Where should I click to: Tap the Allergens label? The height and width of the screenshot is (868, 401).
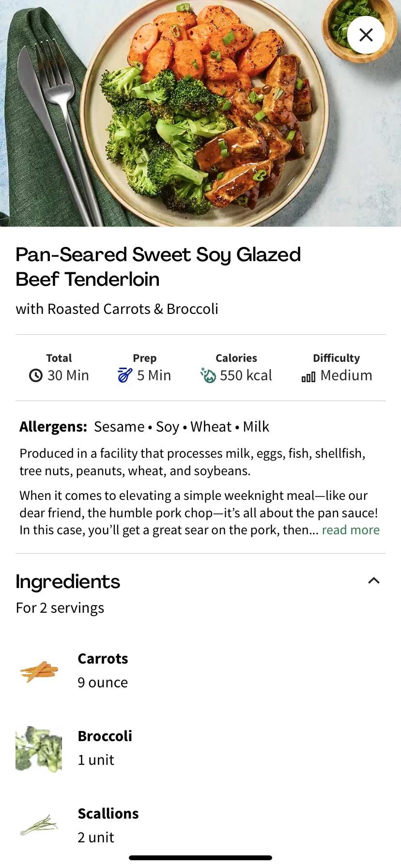click(53, 427)
